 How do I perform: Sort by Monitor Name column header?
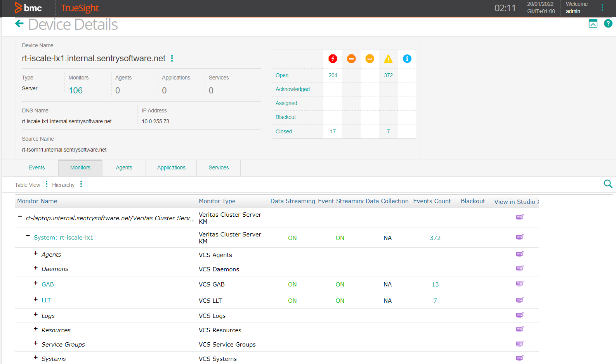coord(37,201)
